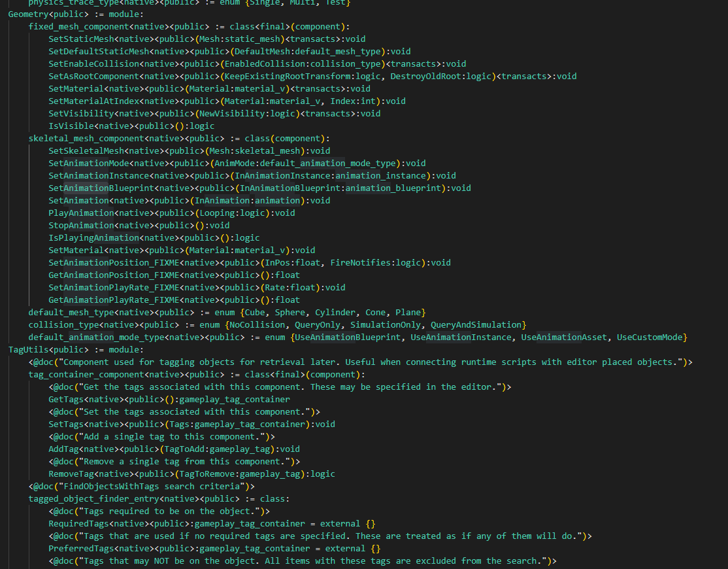
Task: Click the 'Add a single tag' doc comment
Action: [x=161, y=437]
